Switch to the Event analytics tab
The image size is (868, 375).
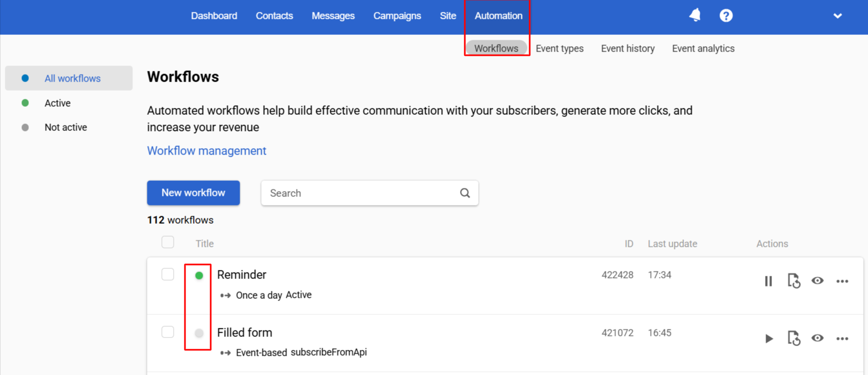click(x=703, y=48)
